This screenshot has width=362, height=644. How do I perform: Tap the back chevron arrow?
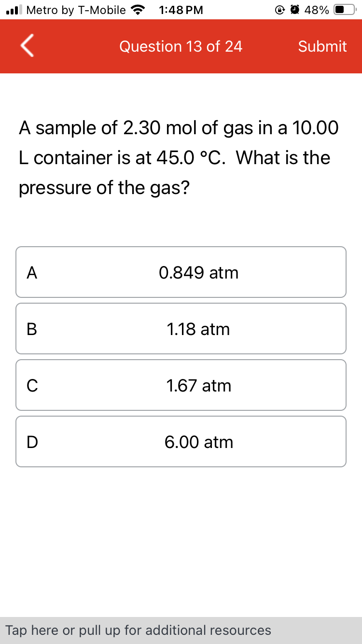[27, 46]
